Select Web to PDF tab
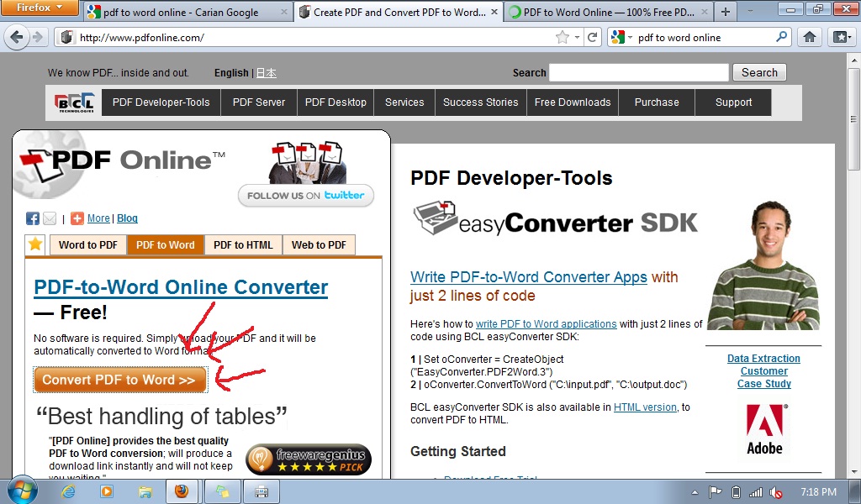This screenshot has height=504, width=861. coord(319,245)
